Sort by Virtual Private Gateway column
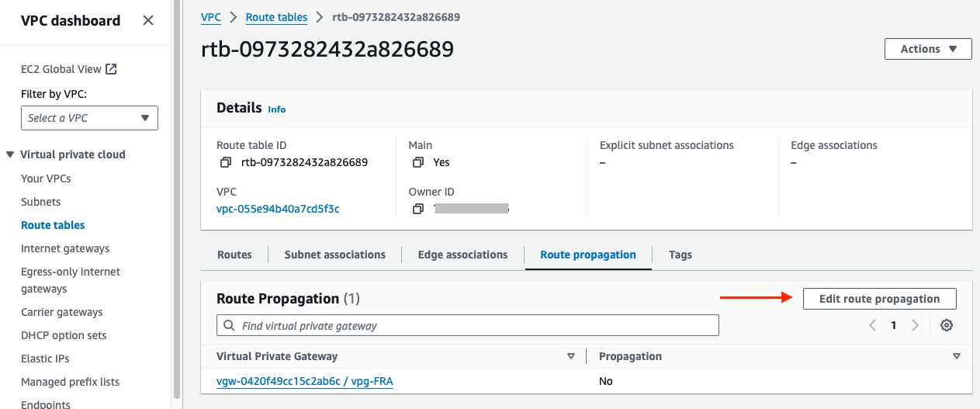This screenshot has height=409, width=980. point(571,356)
